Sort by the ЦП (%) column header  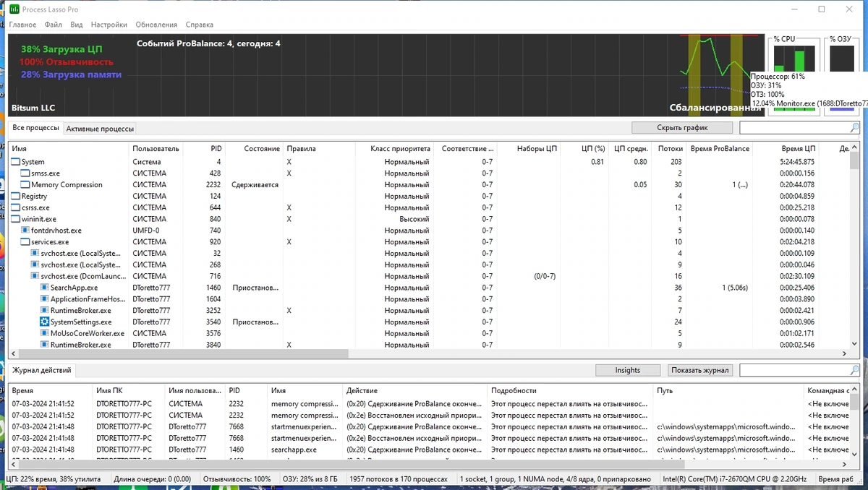click(x=584, y=148)
